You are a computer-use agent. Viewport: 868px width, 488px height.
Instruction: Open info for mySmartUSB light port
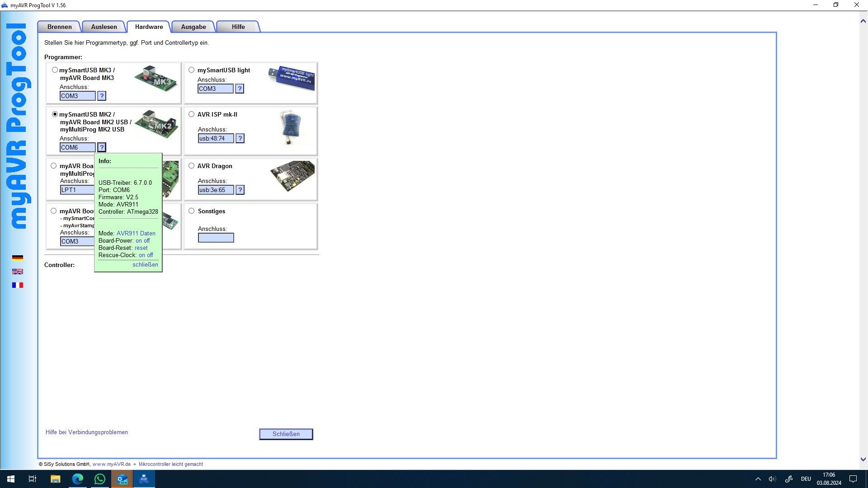coord(240,89)
